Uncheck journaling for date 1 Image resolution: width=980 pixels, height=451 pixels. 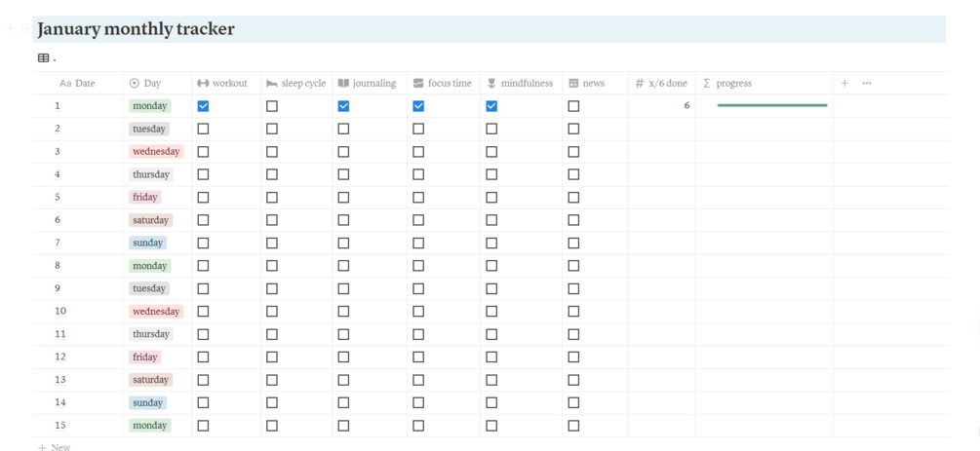coord(344,106)
